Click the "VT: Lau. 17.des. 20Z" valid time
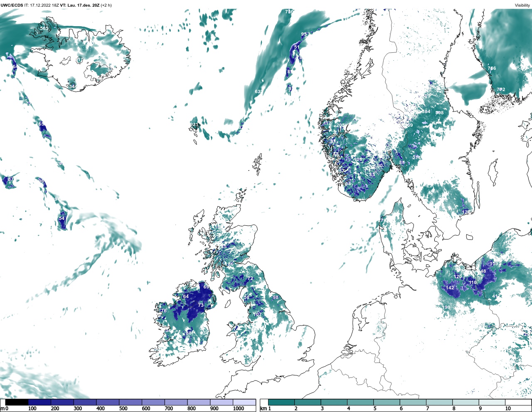 pos(80,5)
